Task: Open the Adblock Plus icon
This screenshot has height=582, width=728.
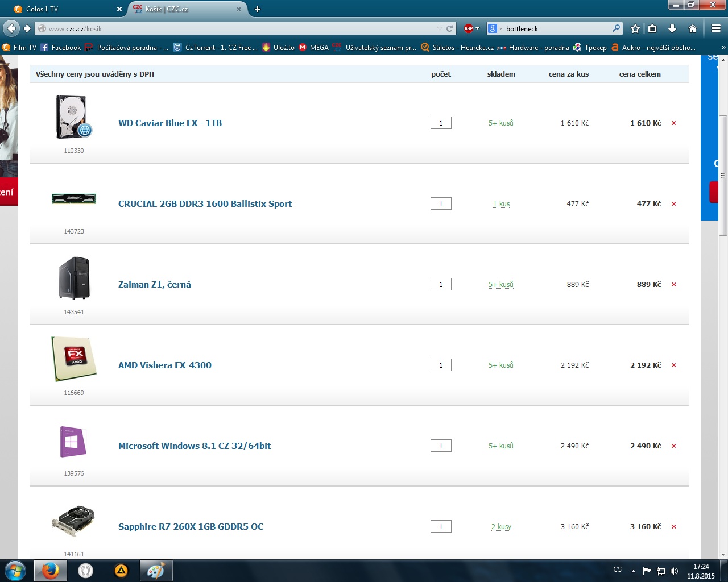Action: (x=468, y=28)
